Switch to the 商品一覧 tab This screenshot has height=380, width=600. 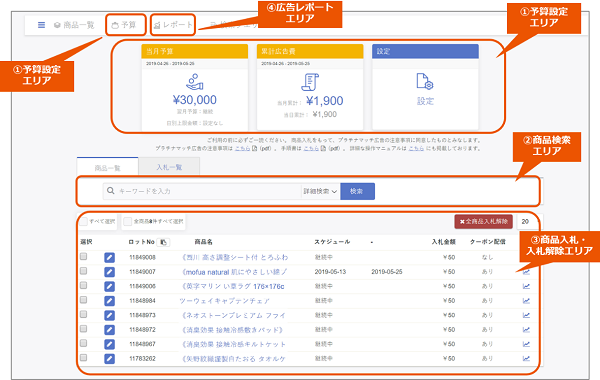point(108,168)
